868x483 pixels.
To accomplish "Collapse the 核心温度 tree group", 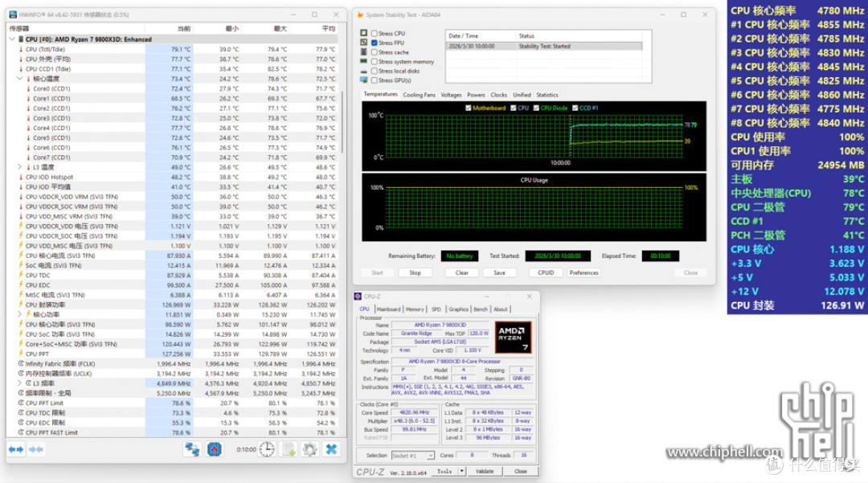I will pyautogui.click(x=20, y=79).
